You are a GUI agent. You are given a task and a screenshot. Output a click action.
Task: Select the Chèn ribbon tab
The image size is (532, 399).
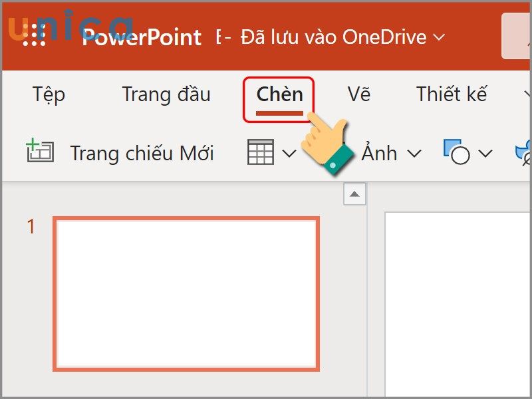coord(280,94)
